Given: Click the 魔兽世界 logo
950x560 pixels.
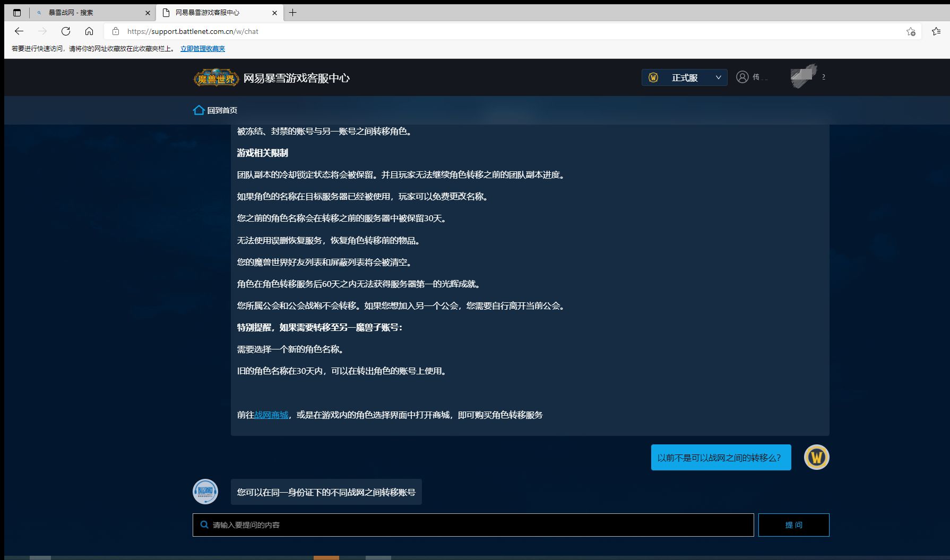Looking at the screenshot, I should pyautogui.click(x=216, y=78).
